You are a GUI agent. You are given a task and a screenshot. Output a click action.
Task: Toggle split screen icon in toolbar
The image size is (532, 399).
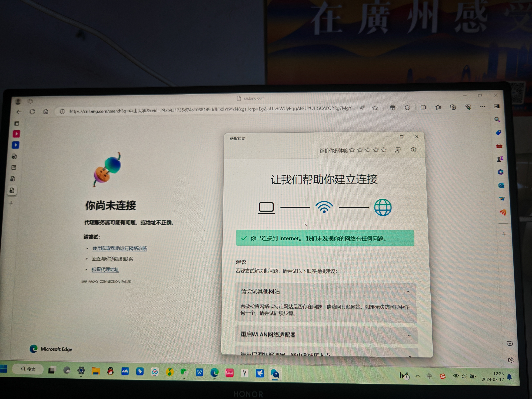[x=423, y=108]
